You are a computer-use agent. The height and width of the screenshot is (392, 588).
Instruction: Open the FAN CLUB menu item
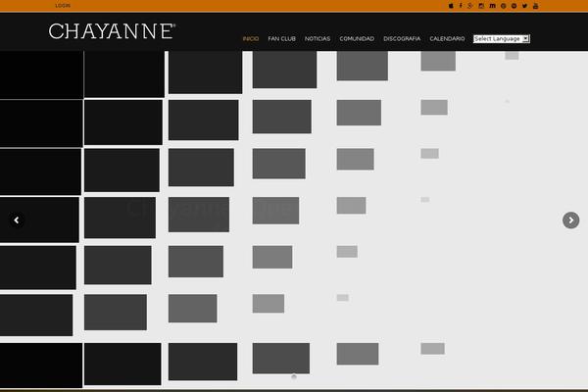[x=281, y=38]
